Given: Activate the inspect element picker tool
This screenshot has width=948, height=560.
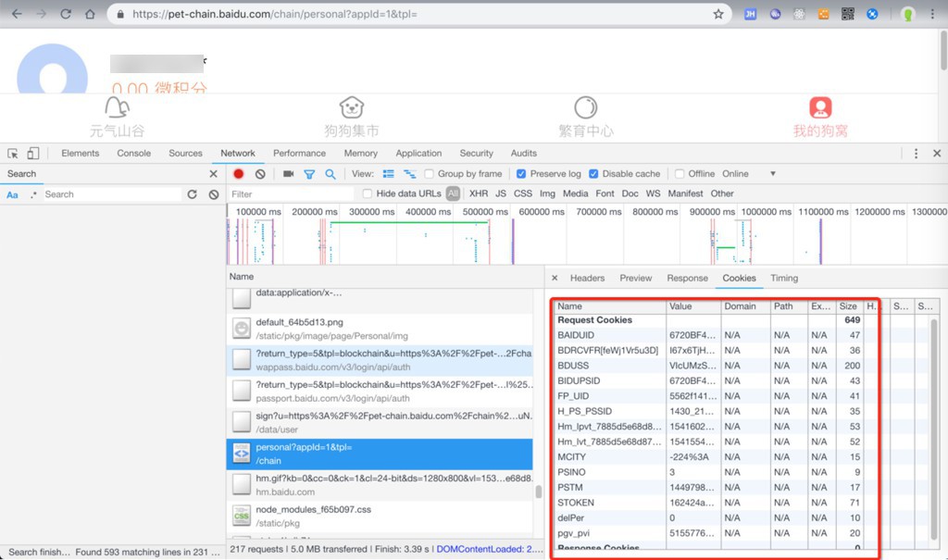Looking at the screenshot, I should click(x=13, y=154).
